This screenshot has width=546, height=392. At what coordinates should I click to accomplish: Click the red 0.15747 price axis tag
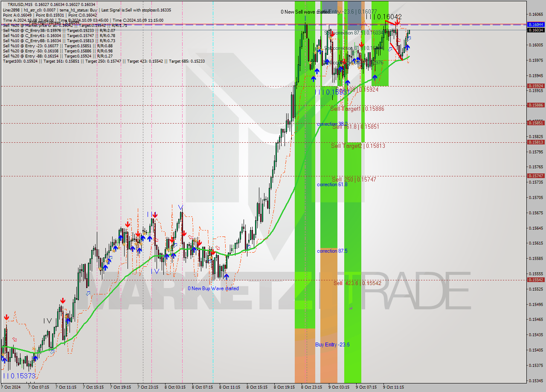click(x=536, y=176)
